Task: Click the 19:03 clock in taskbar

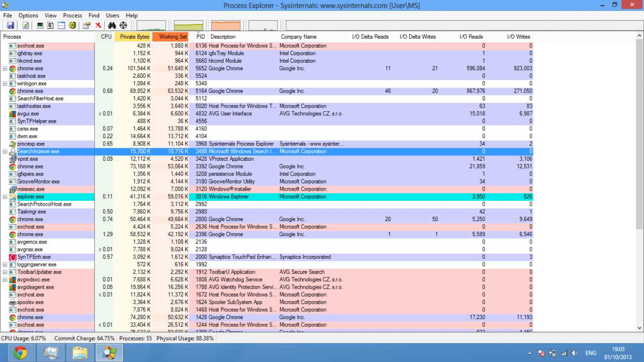Action: pyautogui.click(x=618, y=349)
